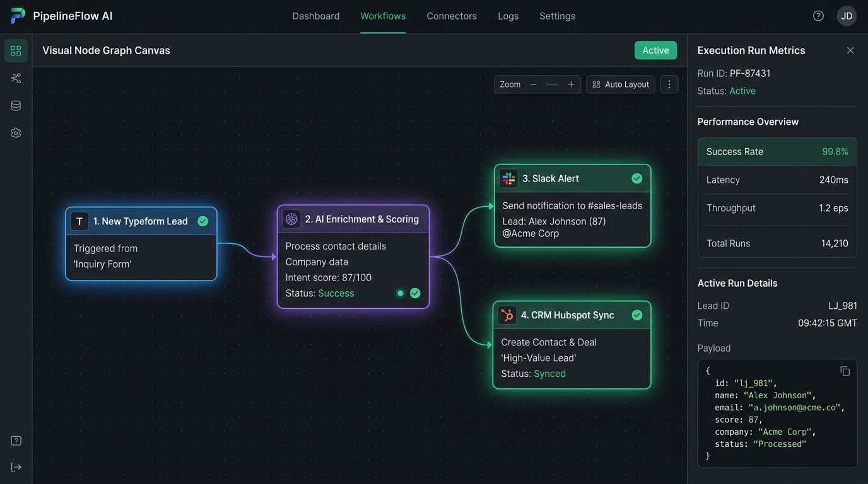868x484 pixels.
Task: Click status: "Processed" line in payload
Action: pos(761,444)
